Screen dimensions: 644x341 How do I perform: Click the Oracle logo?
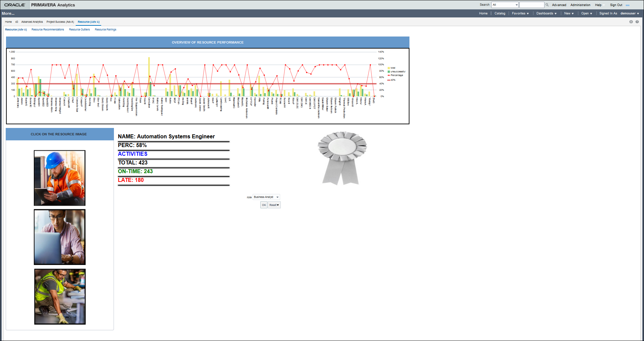click(14, 5)
